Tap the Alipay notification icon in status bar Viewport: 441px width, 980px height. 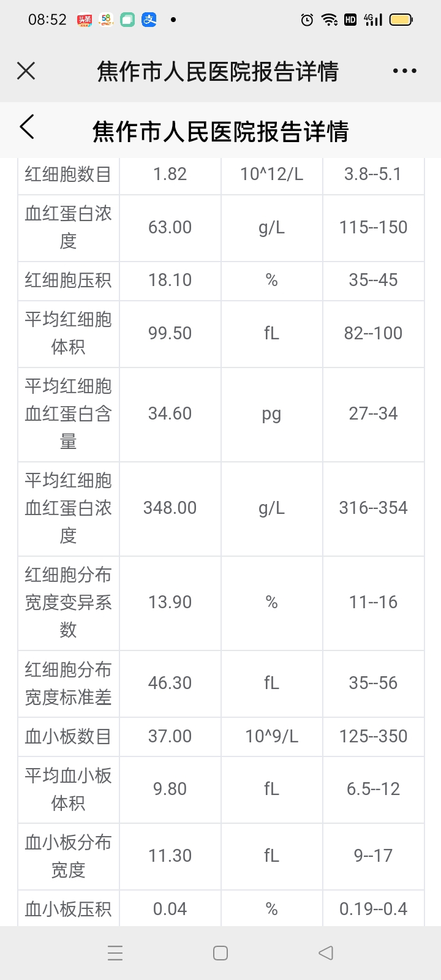point(149,20)
